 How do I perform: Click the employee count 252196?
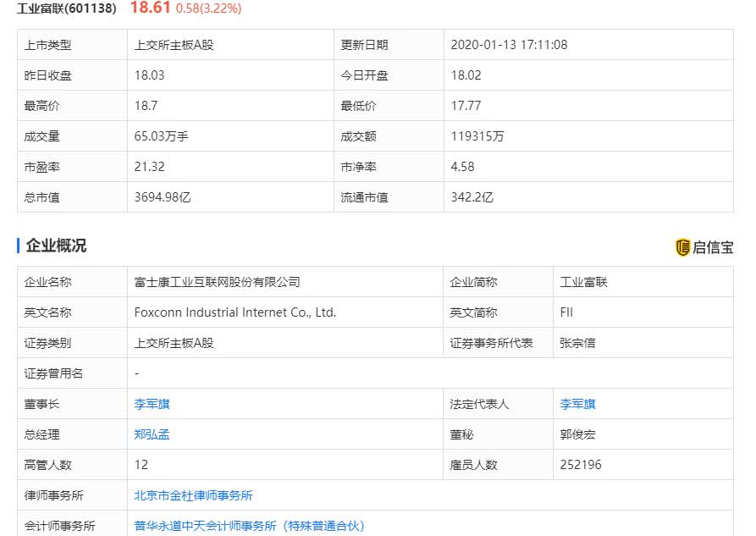pyautogui.click(x=581, y=465)
